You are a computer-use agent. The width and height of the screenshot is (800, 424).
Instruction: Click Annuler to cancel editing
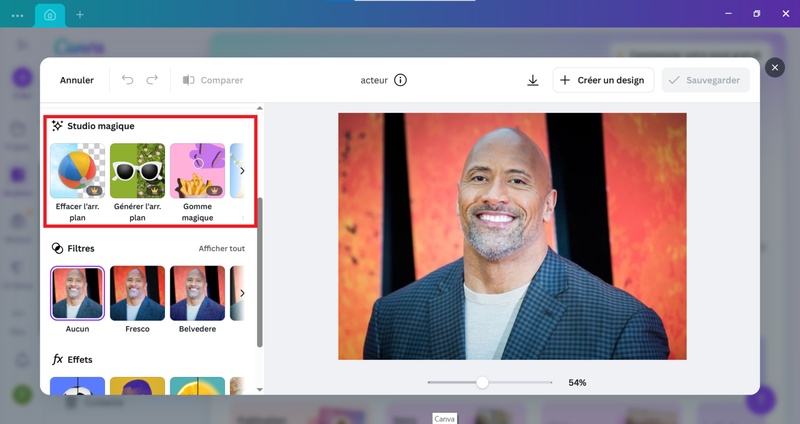point(77,80)
